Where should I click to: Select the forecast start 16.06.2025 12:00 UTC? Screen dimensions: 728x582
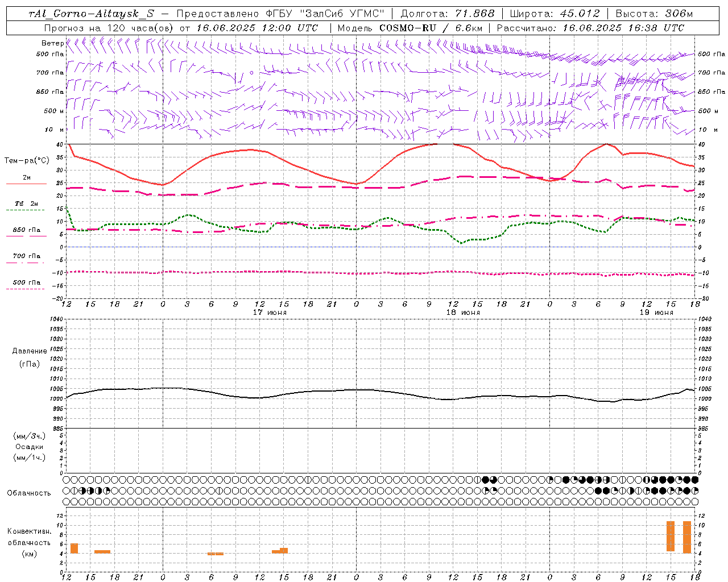click(257, 28)
